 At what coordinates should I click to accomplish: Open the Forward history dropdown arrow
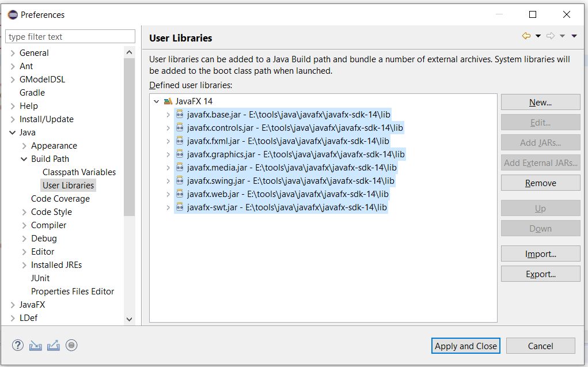click(562, 36)
